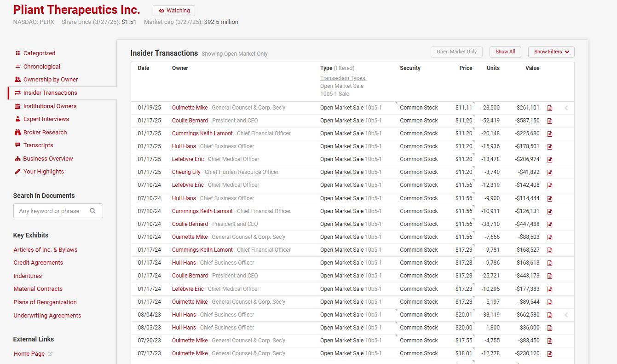Open filing icon for Ouimette Mike 07/10/24 row
Screen dimensions: 617x364
pyautogui.click(x=550, y=237)
